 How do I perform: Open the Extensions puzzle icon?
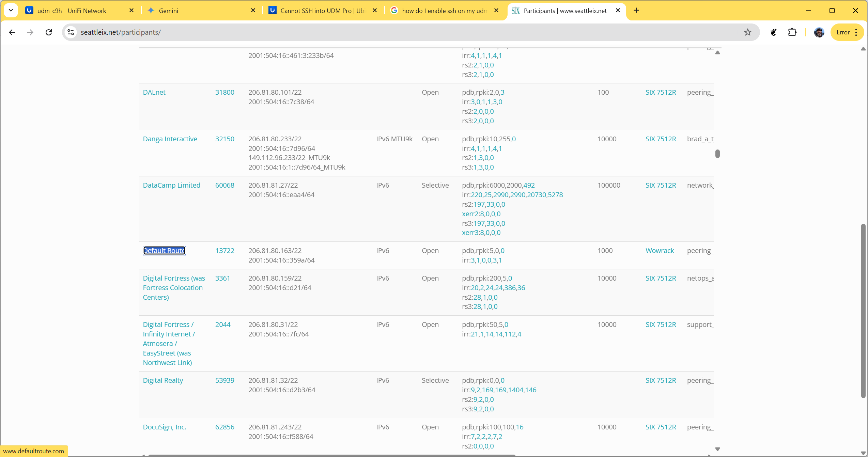792,32
